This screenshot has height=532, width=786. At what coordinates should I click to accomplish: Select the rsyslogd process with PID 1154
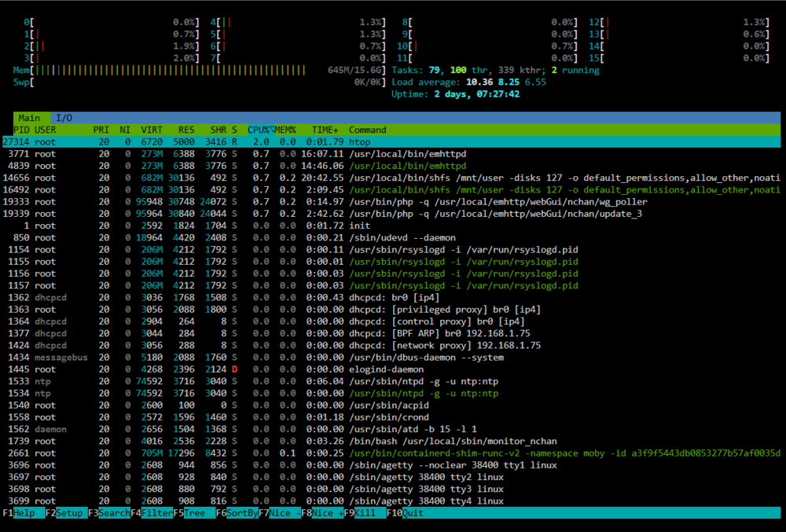pos(391,249)
